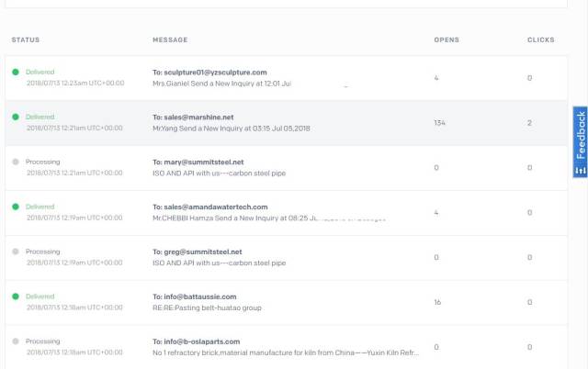This screenshot has width=588, height=369.
Task: Click the gray Processing dot for mary@summitsteel.net
Action: (x=15, y=162)
